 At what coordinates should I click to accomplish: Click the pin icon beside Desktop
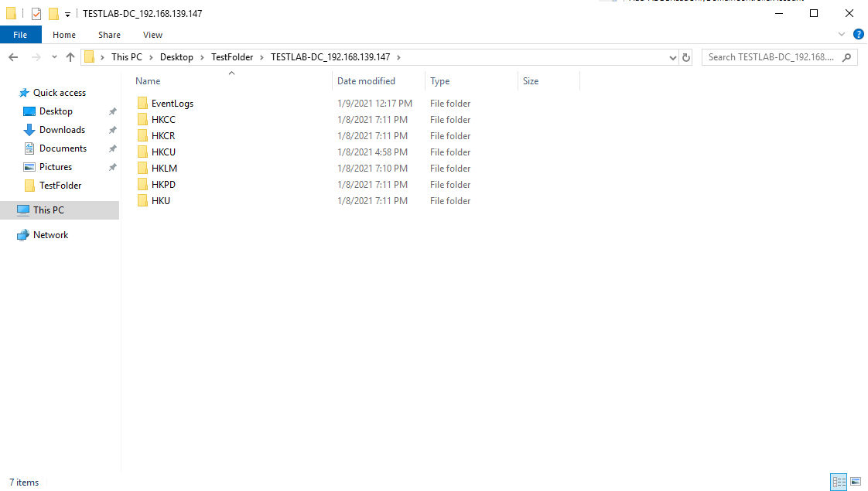click(112, 111)
